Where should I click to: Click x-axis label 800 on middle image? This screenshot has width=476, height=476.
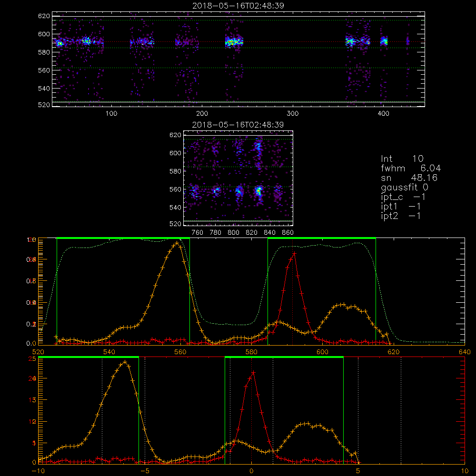[233, 233]
